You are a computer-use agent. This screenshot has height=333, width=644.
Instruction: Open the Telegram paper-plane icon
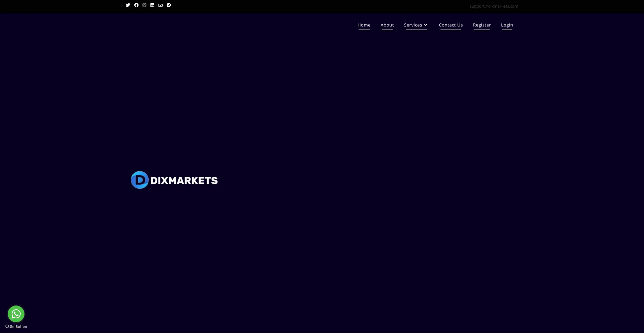(169, 5)
